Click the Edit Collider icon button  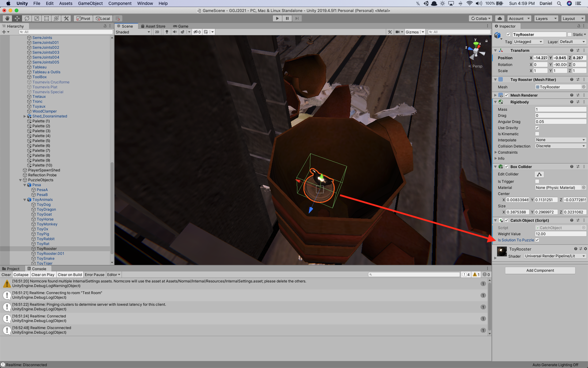(x=539, y=174)
